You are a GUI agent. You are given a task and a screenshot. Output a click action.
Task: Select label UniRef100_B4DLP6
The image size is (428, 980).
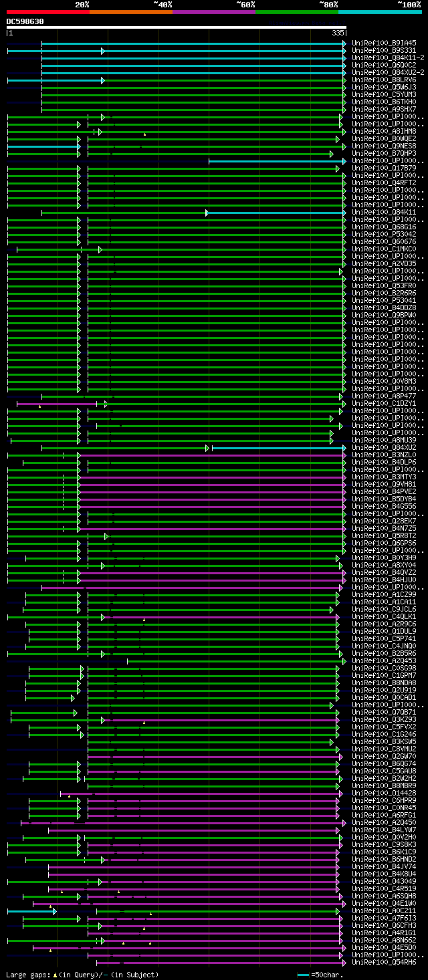point(384,462)
